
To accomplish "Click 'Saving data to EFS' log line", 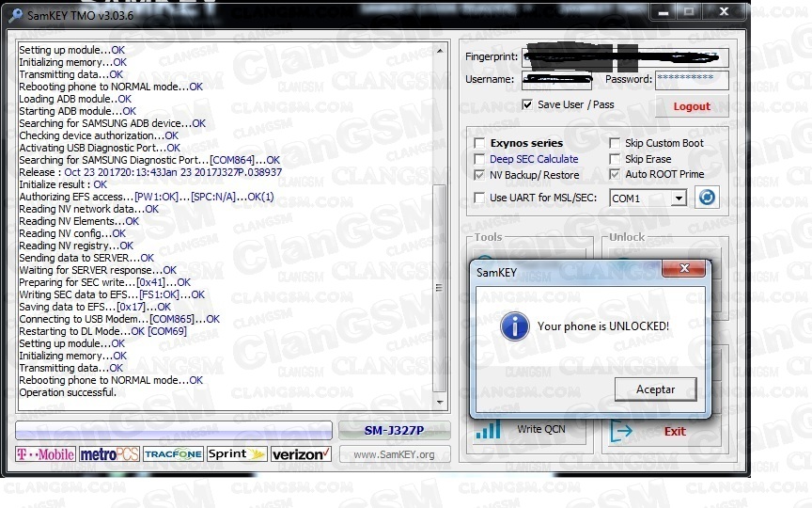I will (95, 307).
